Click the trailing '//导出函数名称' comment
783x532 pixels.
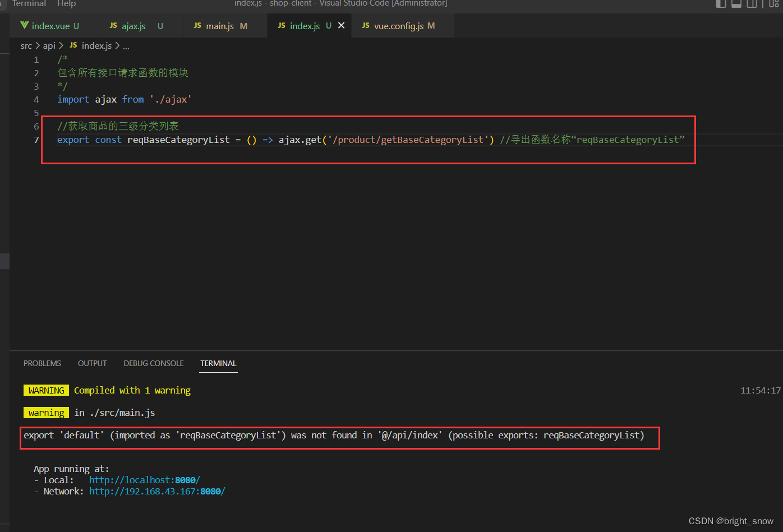(592, 140)
